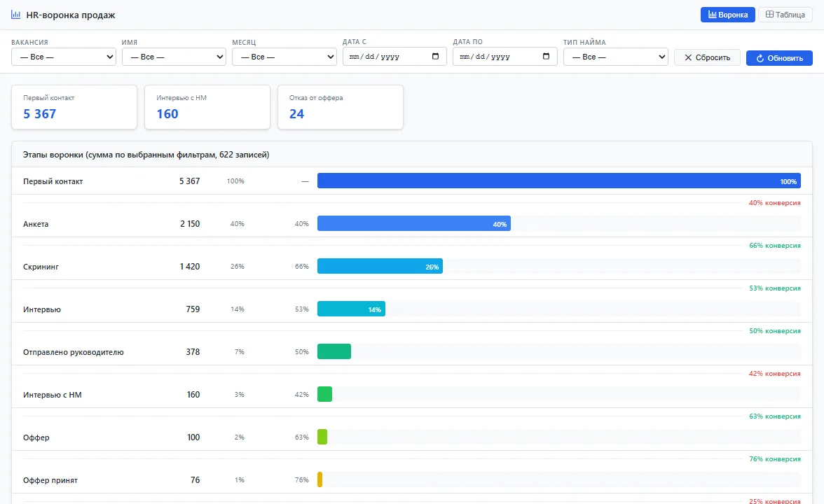
Task: Select the Интервью с HM summary card
Action: 207,107
